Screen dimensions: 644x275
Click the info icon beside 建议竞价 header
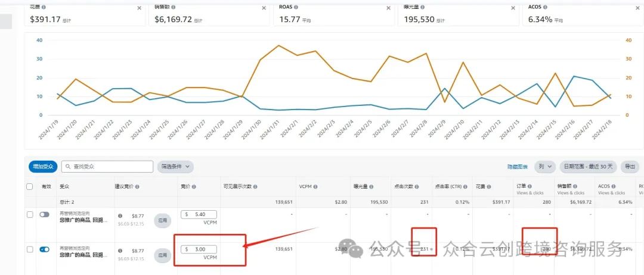click(x=137, y=186)
